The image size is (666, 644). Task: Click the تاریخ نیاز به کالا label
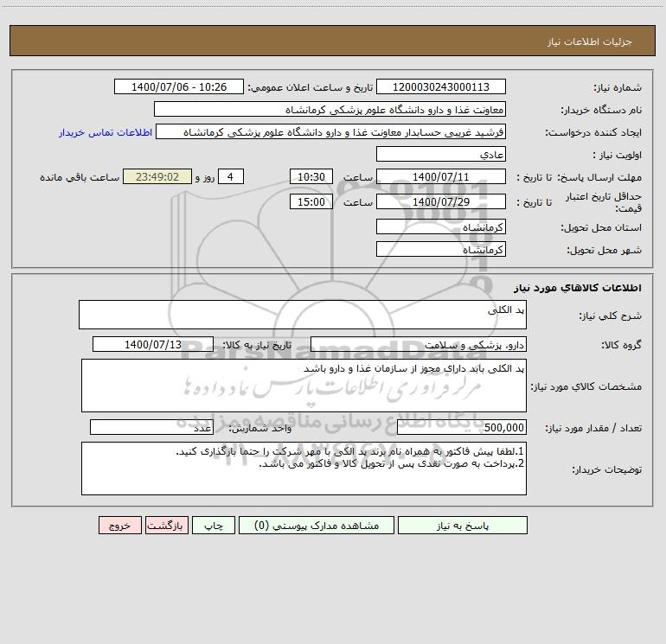coord(258,345)
